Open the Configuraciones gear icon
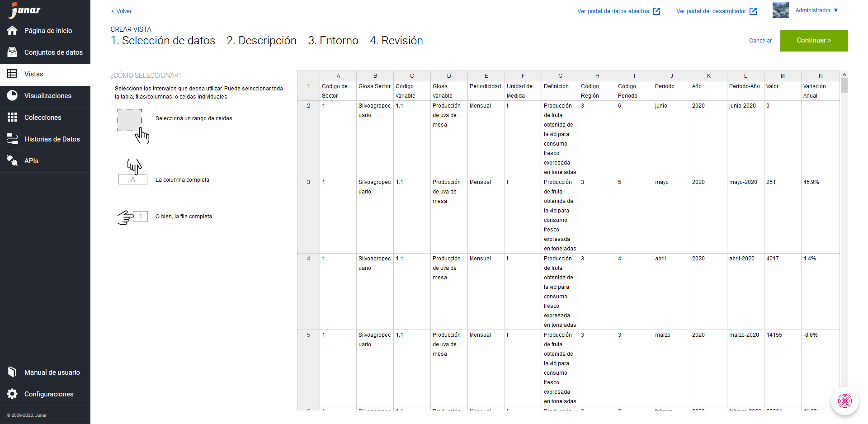The image size is (868, 424). [12, 394]
